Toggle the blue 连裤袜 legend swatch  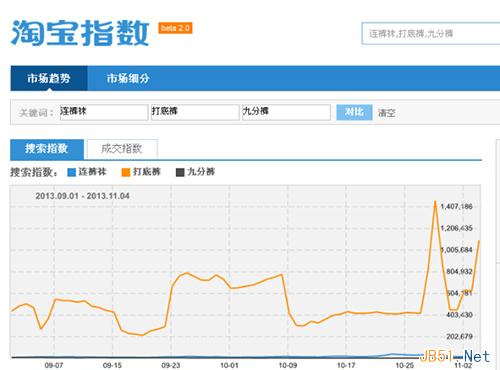coord(72,172)
